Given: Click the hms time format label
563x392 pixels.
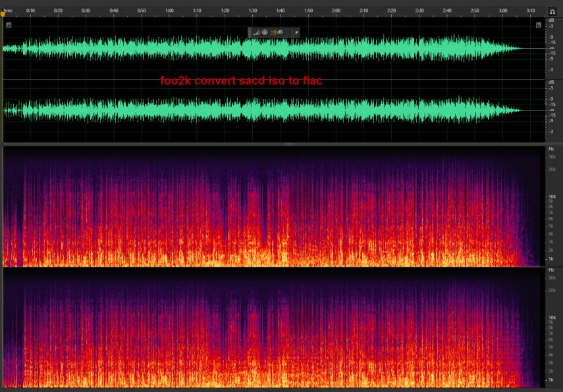Looking at the screenshot, I should point(8,11).
